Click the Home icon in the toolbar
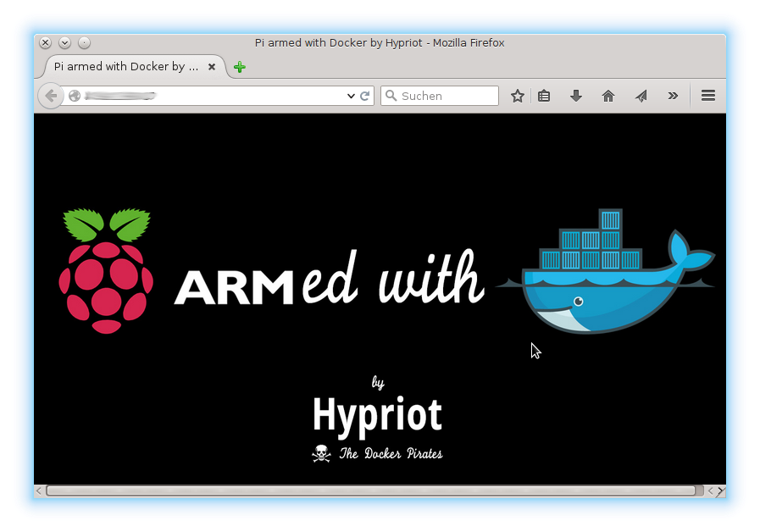Viewport: 760px width, 532px height. [x=607, y=96]
